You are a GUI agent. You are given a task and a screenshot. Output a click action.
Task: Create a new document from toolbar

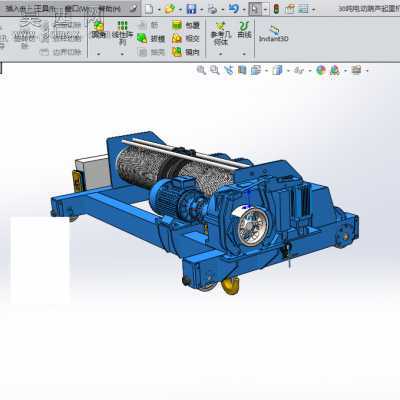(149, 9)
